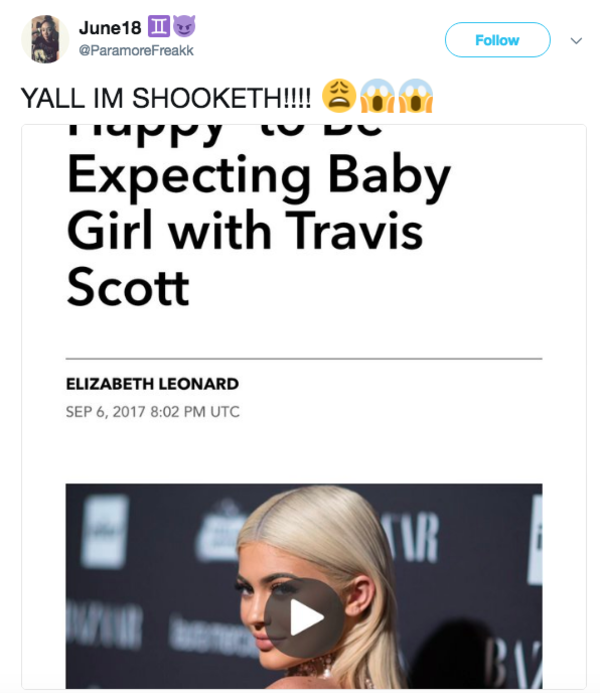Click the Gemini zodiac emoji beside June18
Image resolution: width=600 pixels, height=693 pixels.
tap(158, 27)
